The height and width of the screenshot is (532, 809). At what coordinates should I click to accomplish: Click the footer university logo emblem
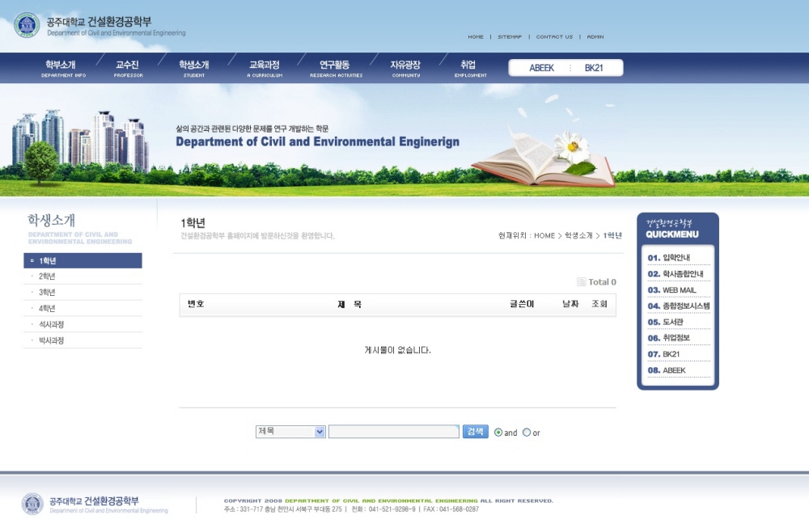pos(32,505)
